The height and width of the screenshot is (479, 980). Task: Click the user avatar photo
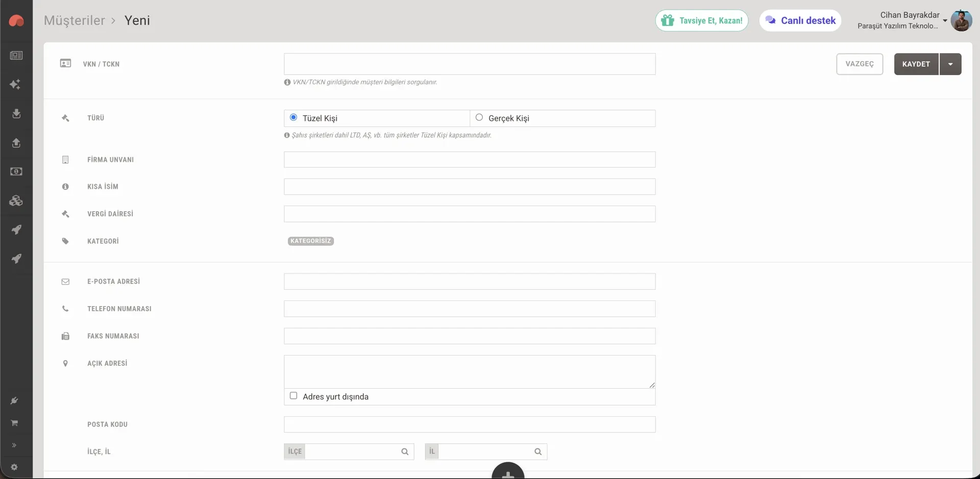(961, 20)
